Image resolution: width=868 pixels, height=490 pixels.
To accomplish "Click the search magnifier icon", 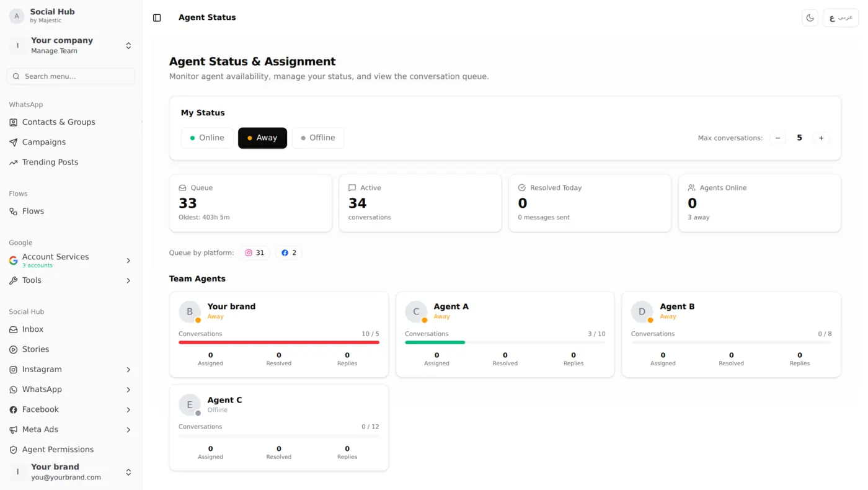I will click(x=17, y=76).
